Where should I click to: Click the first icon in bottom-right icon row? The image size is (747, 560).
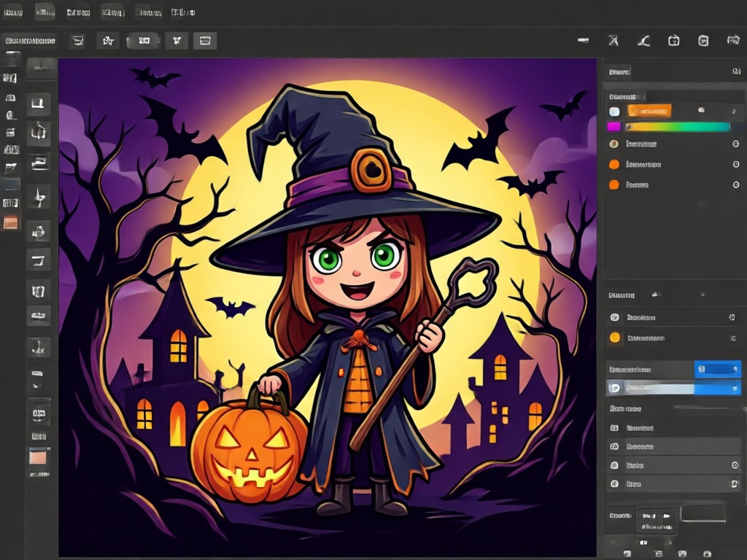click(x=627, y=554)
